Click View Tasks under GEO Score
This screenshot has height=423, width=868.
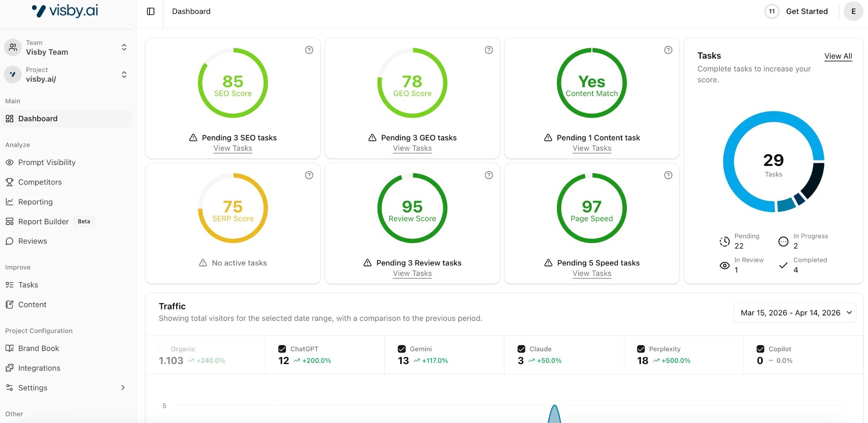click(x=412, y=148)
